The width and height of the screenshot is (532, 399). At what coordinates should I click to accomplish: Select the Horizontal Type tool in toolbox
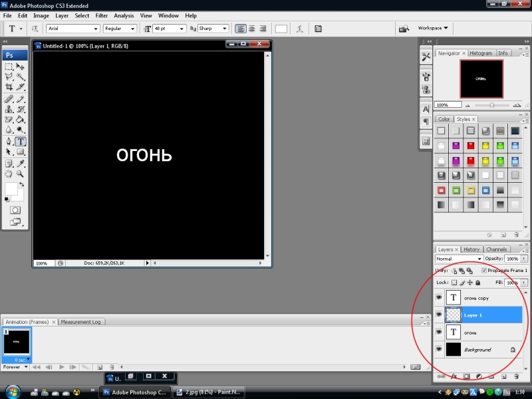[x=21, y=142]
